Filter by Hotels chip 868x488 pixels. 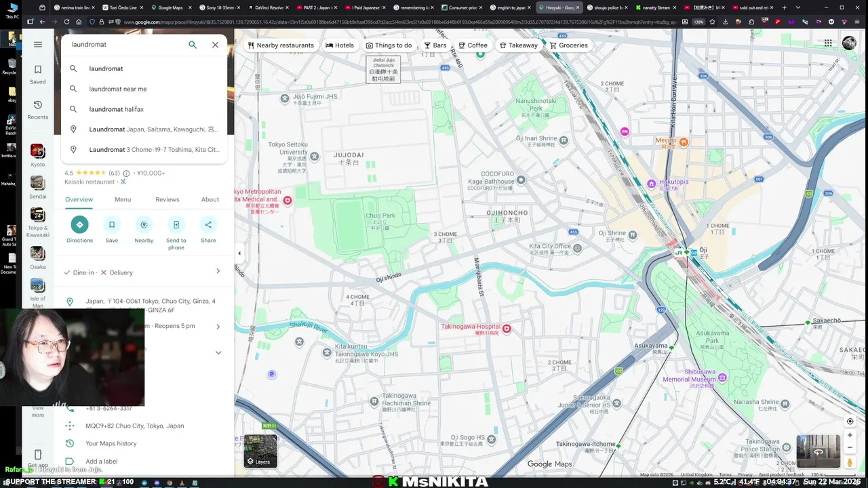(340, 45)
